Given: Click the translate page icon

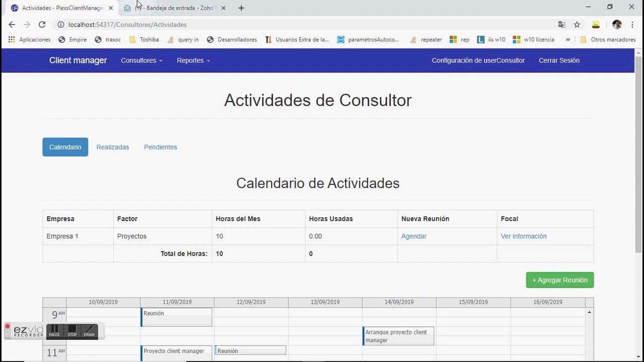Looking at the screenshot, I should [561, 25].
